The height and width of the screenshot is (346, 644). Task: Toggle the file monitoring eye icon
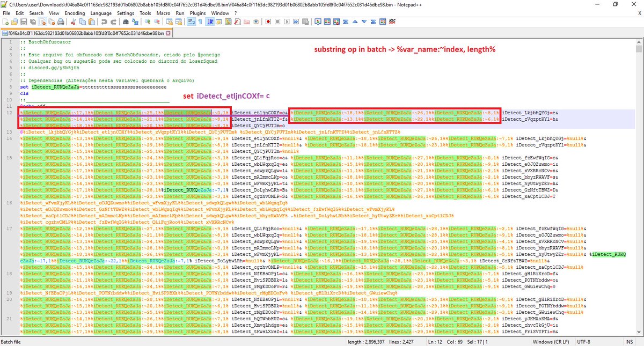click(x=256, y=22)
